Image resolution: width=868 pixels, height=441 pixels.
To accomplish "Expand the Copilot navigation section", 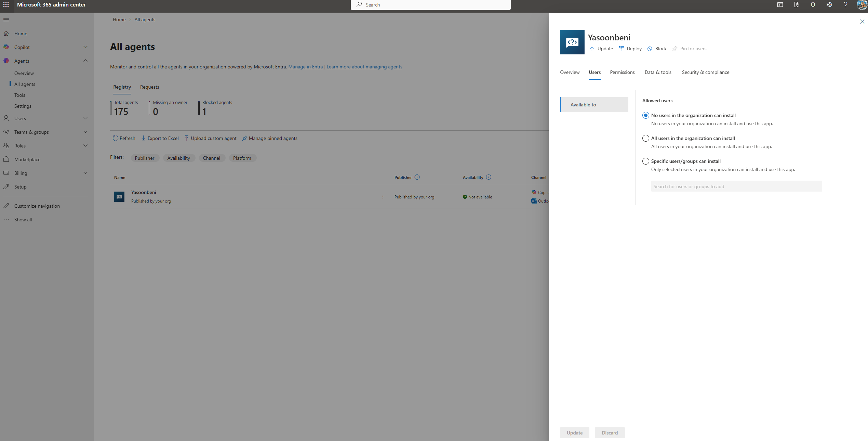I will 85,47.
